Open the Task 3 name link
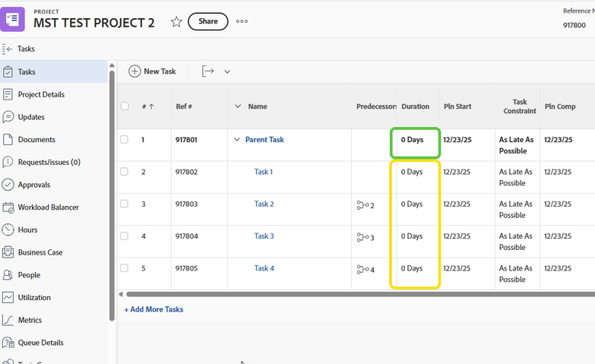595x364 pixels. point(264,236)
